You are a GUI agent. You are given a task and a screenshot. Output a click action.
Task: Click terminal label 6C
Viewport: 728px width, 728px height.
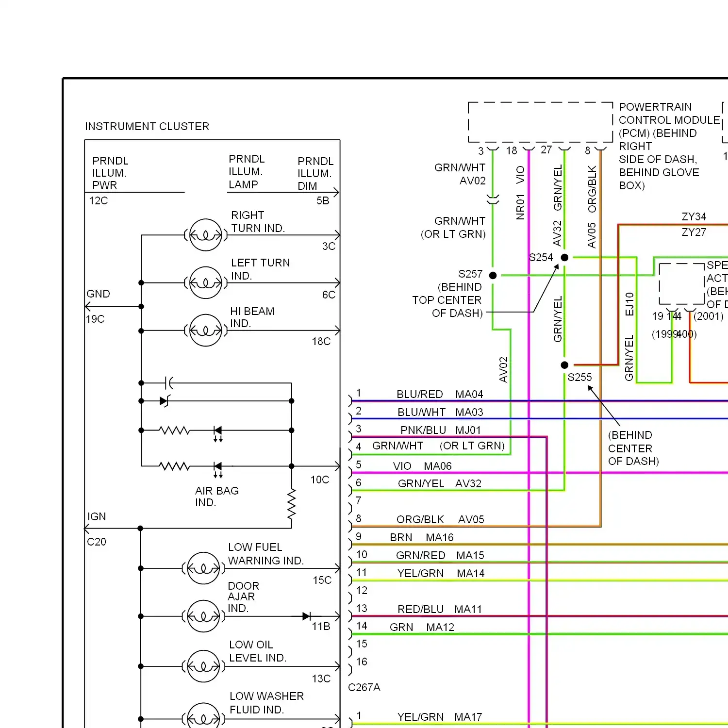pos(329,295)
